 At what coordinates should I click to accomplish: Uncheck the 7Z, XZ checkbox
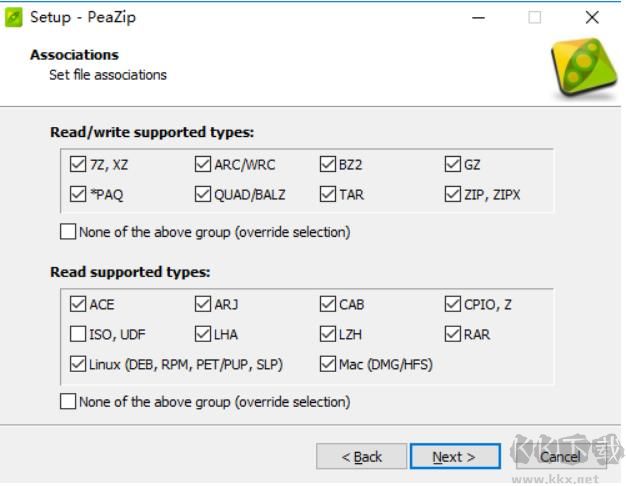click(x=78, y=165)
